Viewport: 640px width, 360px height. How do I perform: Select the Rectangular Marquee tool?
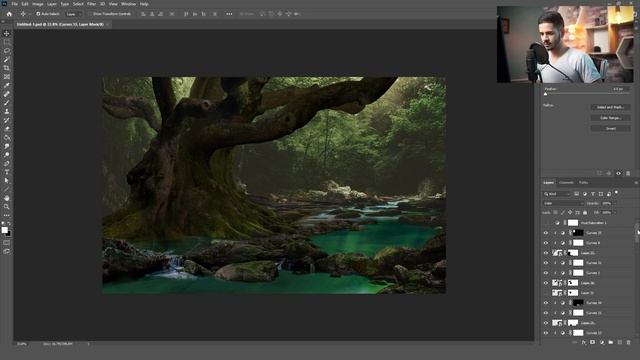pyautogui.click(x=7, y=42)
